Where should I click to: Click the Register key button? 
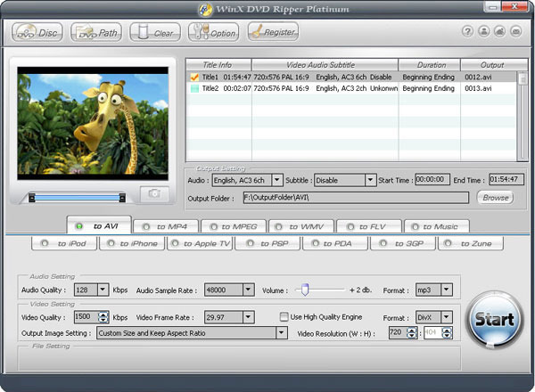pyautogui.click(x=273, y=32)
